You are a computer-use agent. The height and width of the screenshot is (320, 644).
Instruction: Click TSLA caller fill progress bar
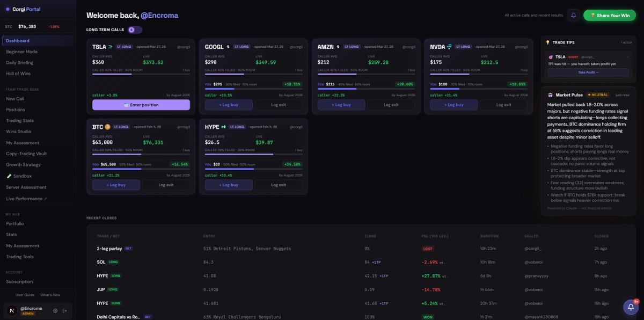141,74
